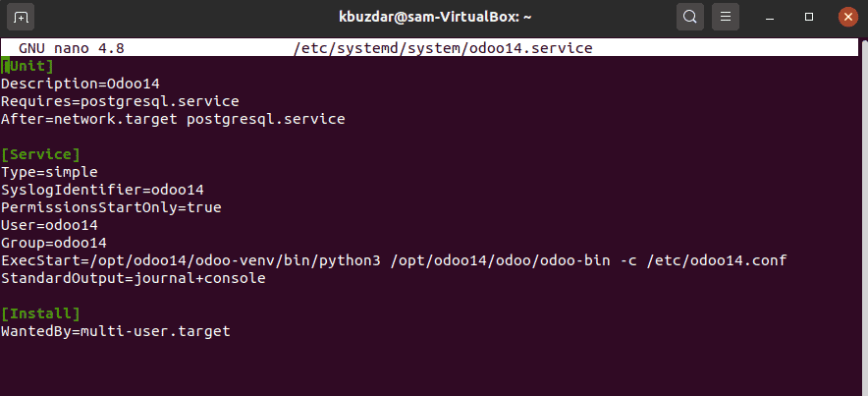Click the After=network.target line

[173, 120]
